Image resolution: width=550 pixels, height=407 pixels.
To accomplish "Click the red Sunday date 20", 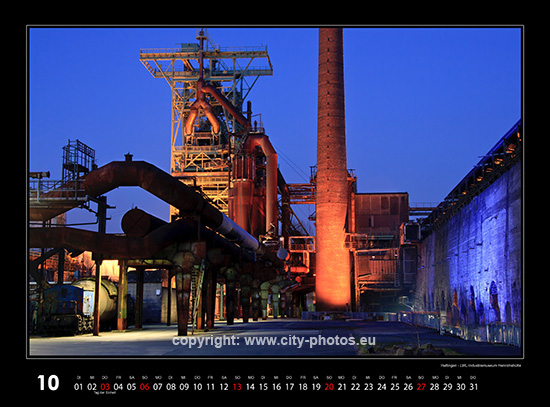I will pos(329,387).
